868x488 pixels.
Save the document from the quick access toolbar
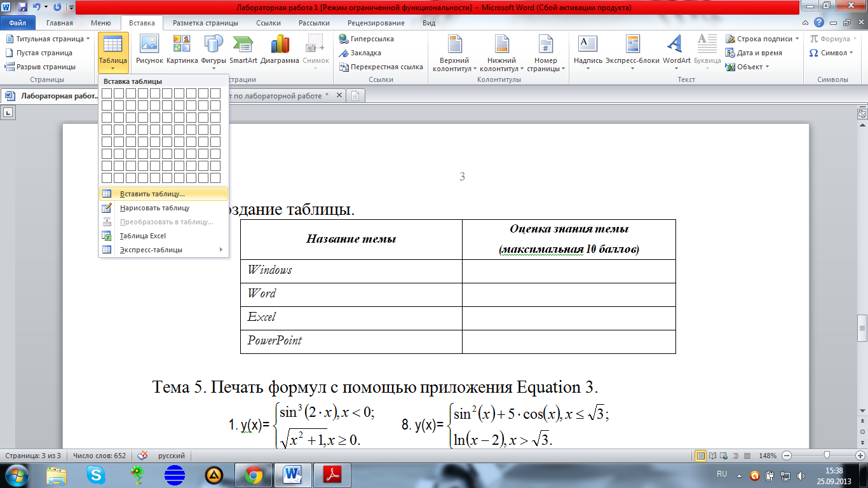click(23, 8)
